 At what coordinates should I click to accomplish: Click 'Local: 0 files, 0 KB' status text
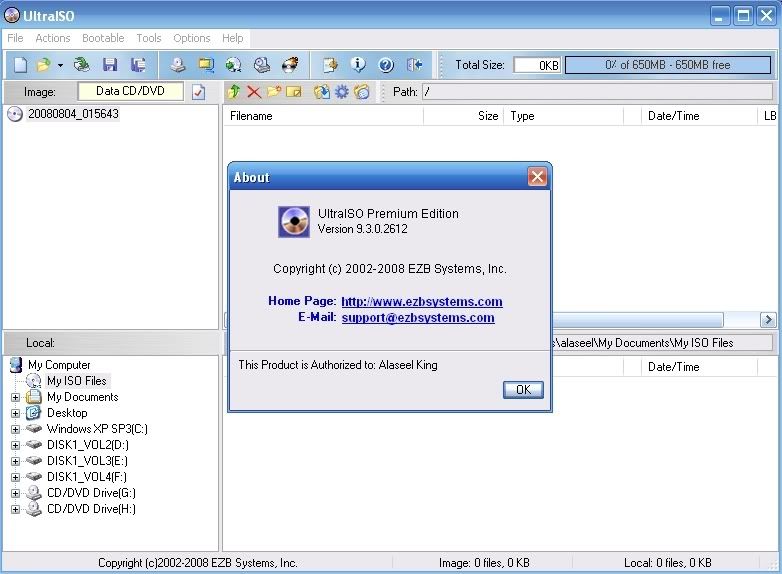(668, 563)
